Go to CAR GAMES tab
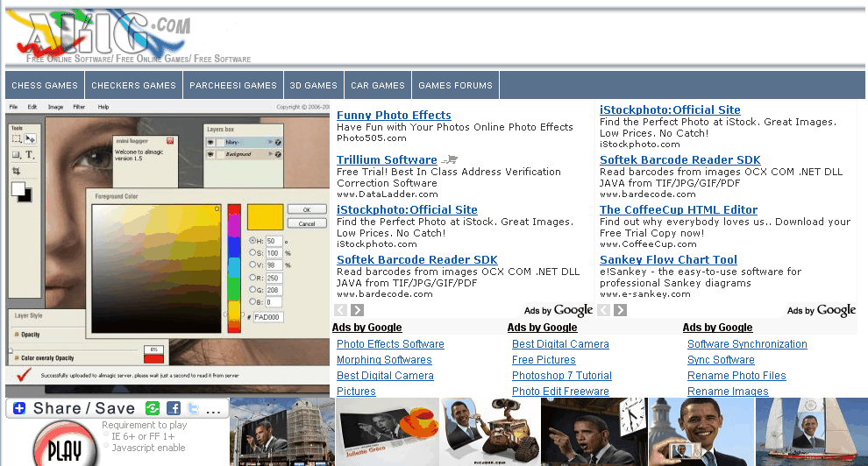The image size is (868, 466). point(378,86)
